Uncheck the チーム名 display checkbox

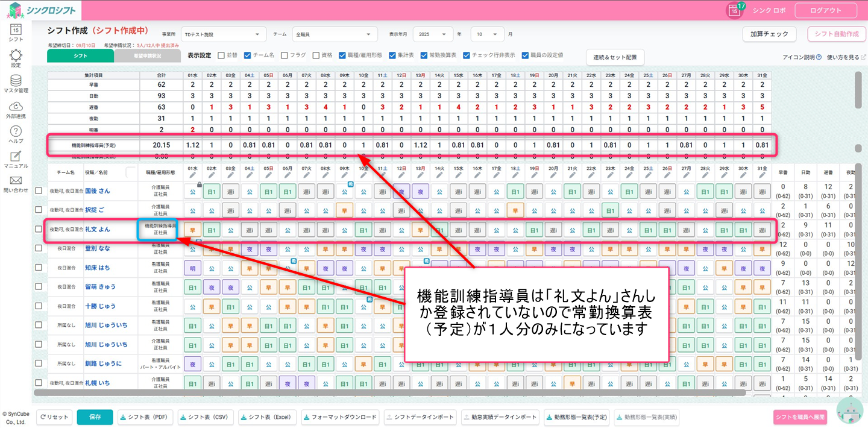(x=248, y=55)
